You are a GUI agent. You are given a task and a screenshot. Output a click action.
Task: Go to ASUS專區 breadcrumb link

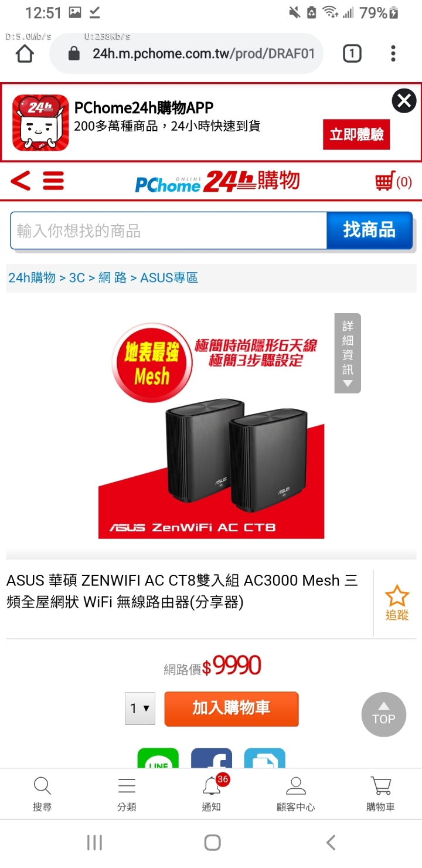click(169, 277)
